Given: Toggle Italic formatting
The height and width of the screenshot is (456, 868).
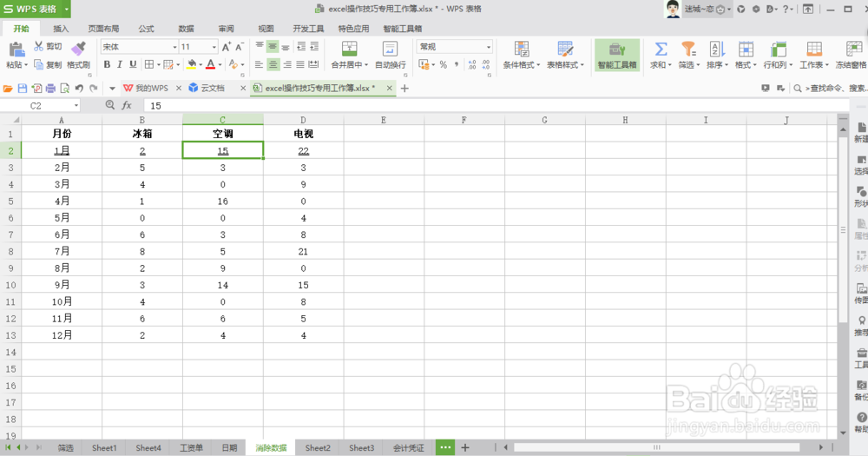Looking at the screenshot, I should [120, 65].
